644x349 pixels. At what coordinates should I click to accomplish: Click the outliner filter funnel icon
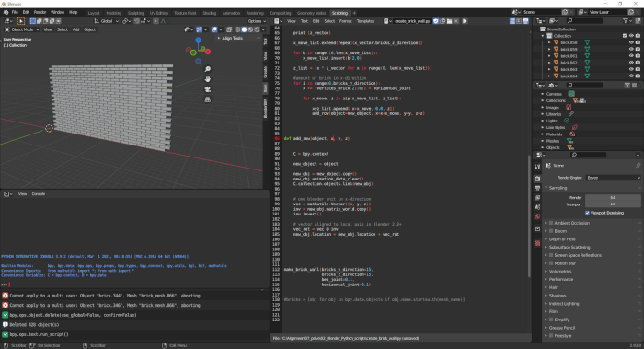tap(625, 21)
